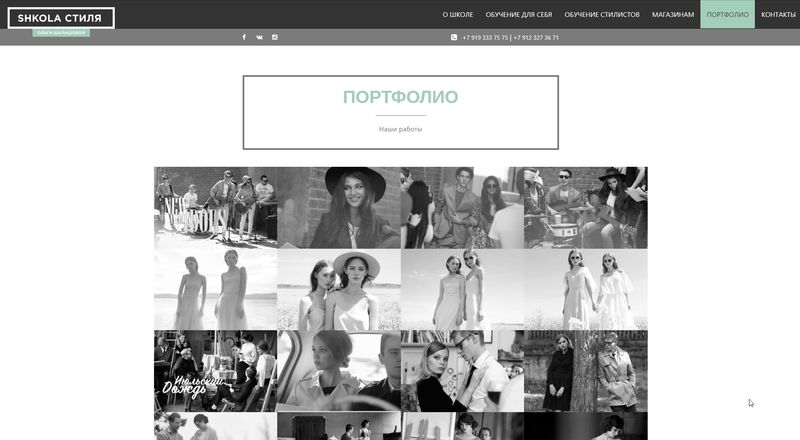Open the Instagram social icon
800x440 pixels.
click(274, 37)
